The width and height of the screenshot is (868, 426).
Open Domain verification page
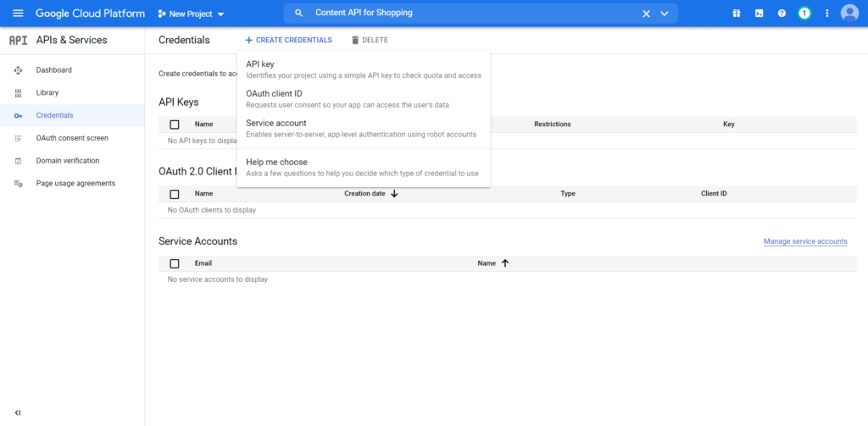pos(68,161)
